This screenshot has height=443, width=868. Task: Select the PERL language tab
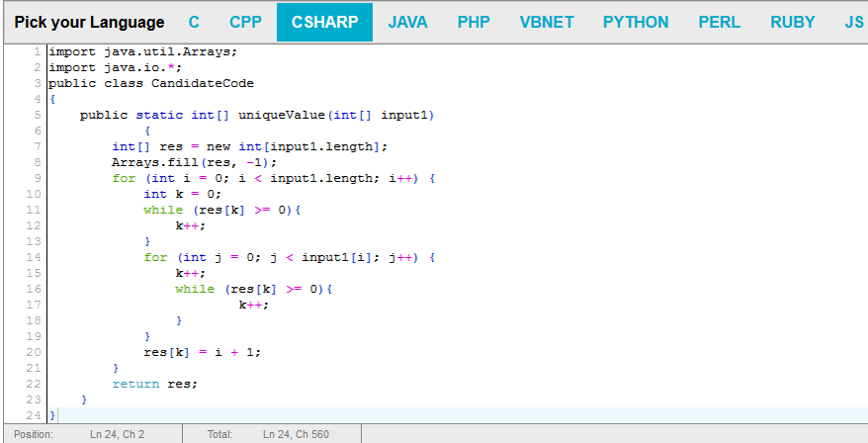click(x=719, y=22)
